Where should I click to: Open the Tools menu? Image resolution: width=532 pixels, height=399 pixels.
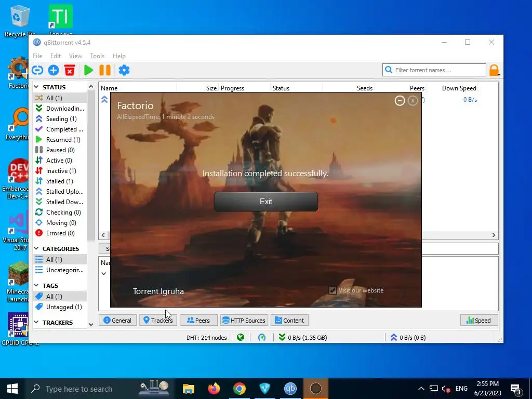click(97, 56)
